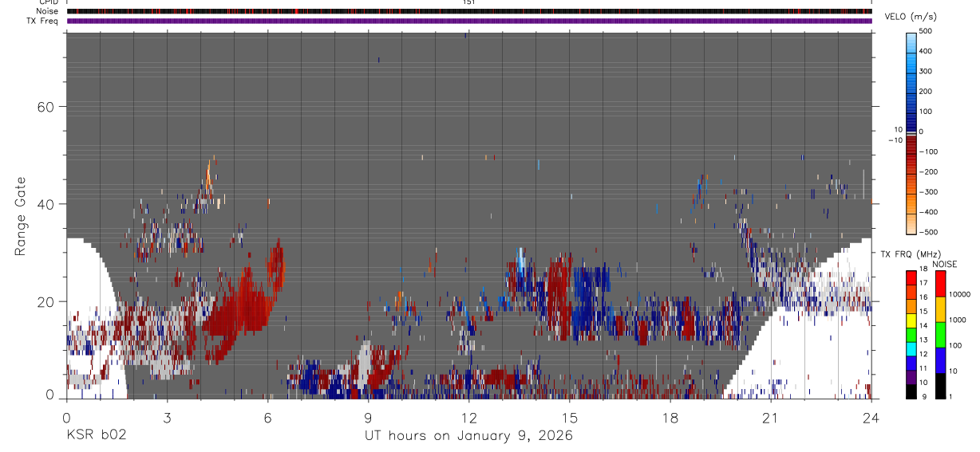Click the '9' tick on the TX FRQ legend

(924, 396)
